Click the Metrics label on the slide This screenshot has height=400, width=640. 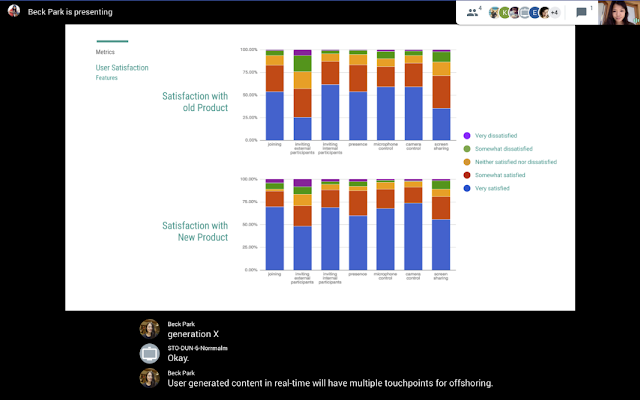point(105,51)
